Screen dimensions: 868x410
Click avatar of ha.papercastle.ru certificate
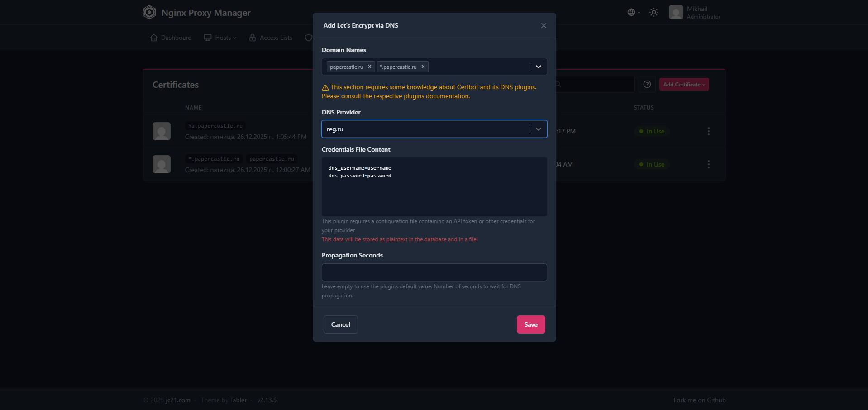point(162,131)
